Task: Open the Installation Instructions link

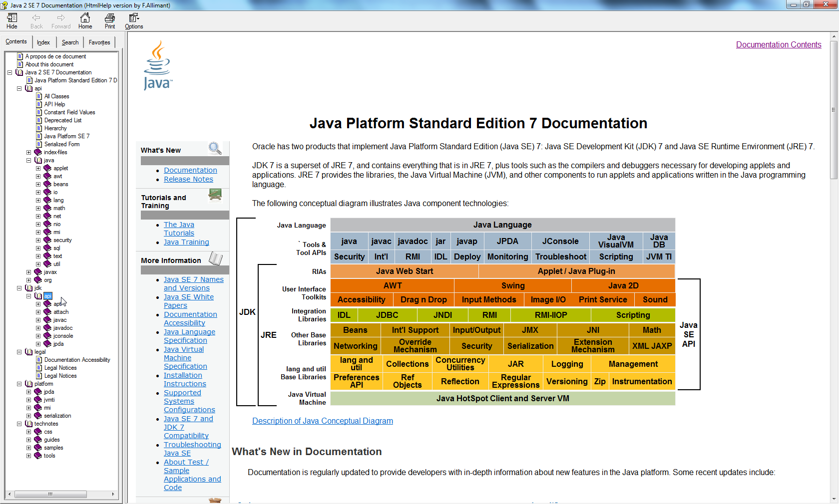Action: pos(185,380)
